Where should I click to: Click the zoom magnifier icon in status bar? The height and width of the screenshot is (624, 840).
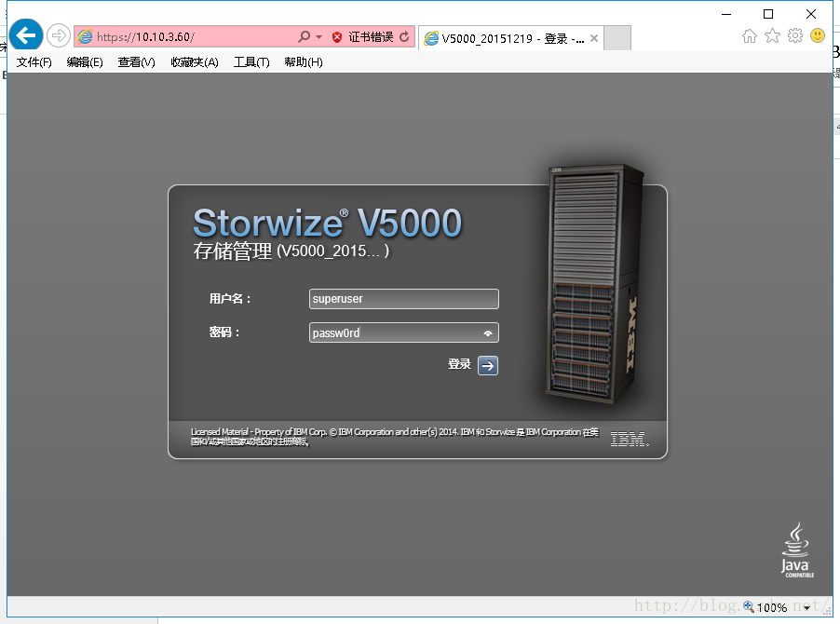click(749, 607)
